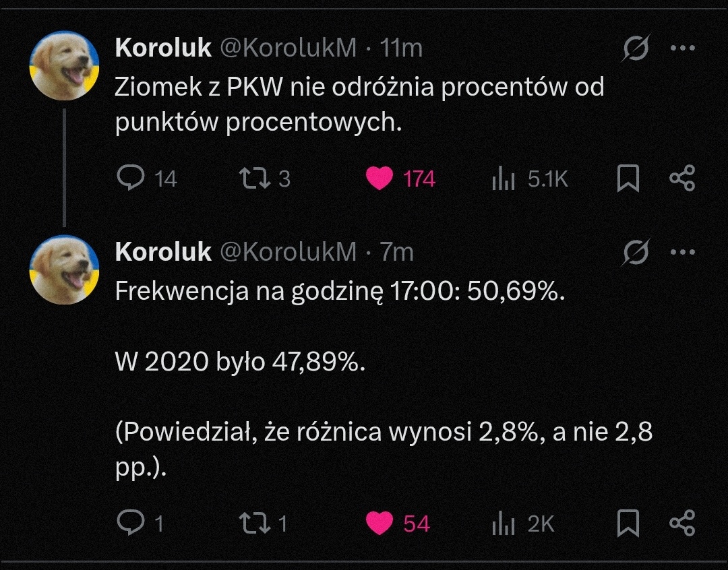Open the Grok icon on second tweet
Screen dimensions: 728x570
point(636,253)
